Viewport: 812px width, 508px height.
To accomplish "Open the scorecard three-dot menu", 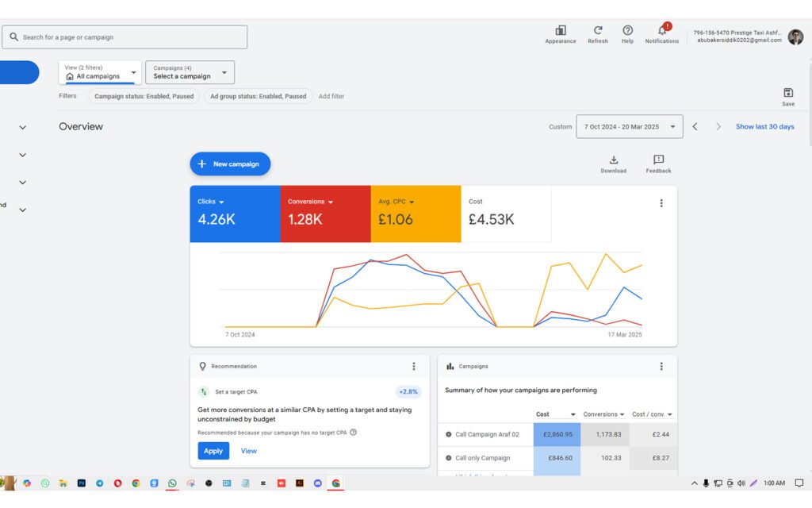I will pyautogui.click(x=661, y=203).
